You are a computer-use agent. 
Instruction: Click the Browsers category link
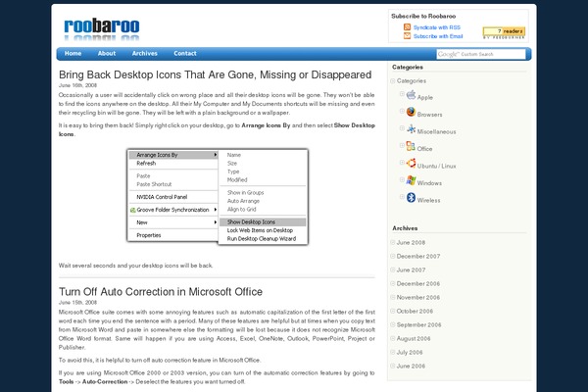[x=429, y=115]
